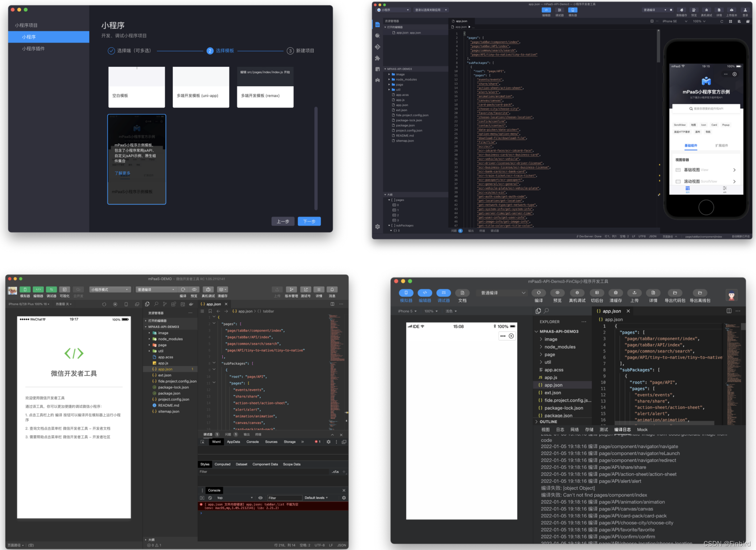756x550 pixels.
Task: Click 清除缓存 icon in mPaaS IDE toolbar
Action: pos(681,10)
